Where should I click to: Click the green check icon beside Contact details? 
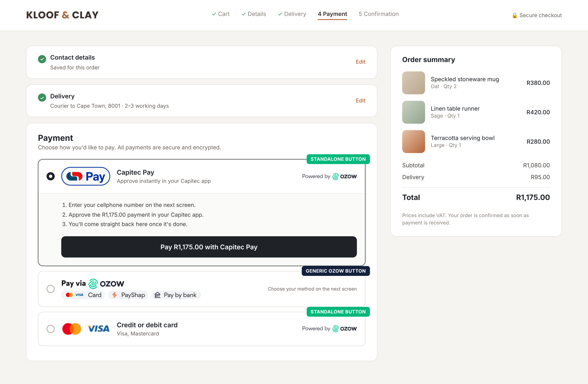coord(42,59)
